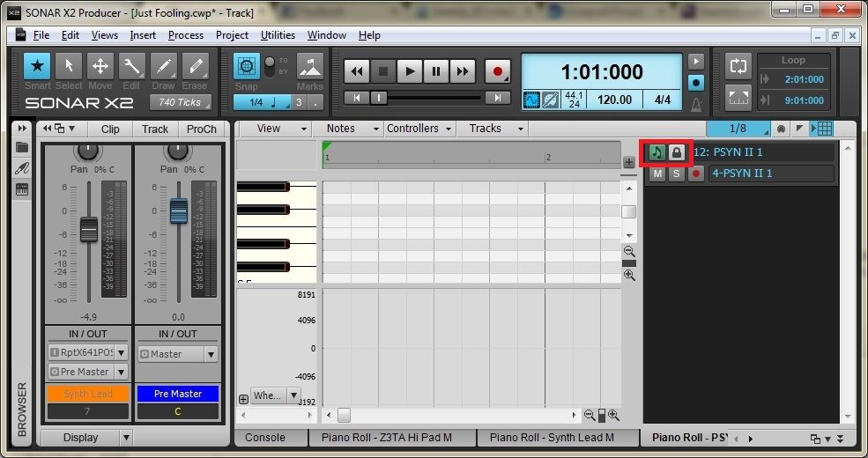This screenshot has height=458, width=868.
Task: Click the Synth Lead volume fader
Action: pos(88,228)
